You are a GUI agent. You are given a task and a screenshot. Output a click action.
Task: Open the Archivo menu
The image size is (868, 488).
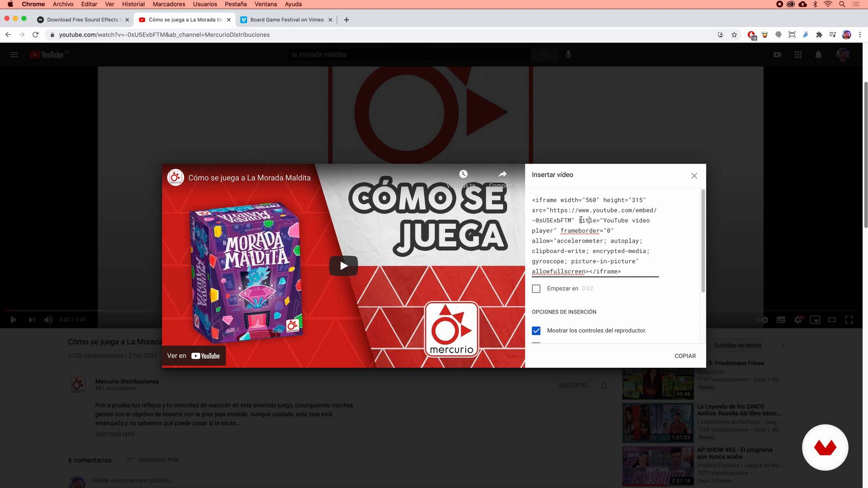(x=63, y=4)
